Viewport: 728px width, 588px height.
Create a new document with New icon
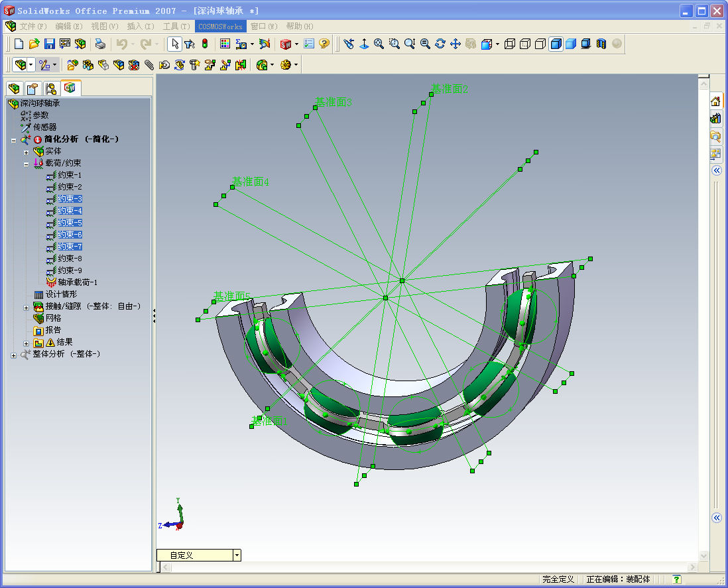tap(19, 44)
